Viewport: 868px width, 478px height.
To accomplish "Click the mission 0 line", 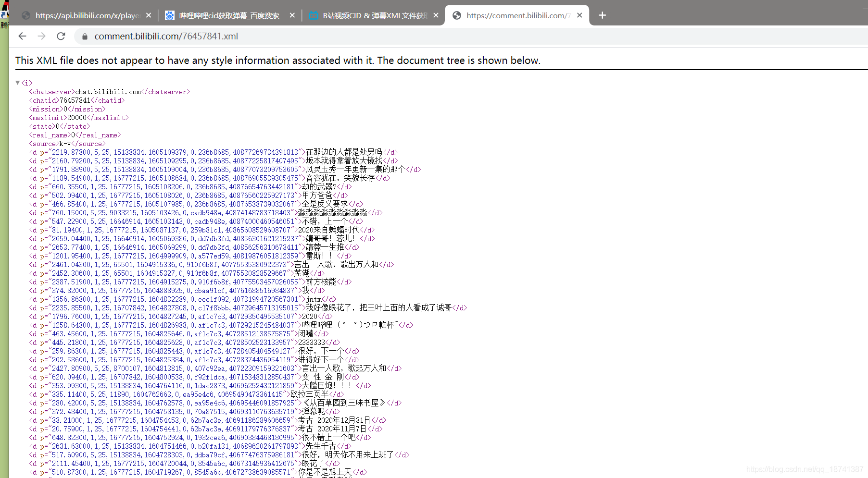I will pos(67,109).
